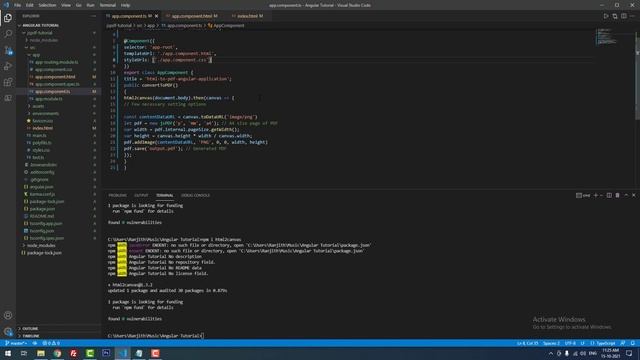
Task: Open File Explorer from the taskbar
Action: pyautogui.click(x=41, y=353)
